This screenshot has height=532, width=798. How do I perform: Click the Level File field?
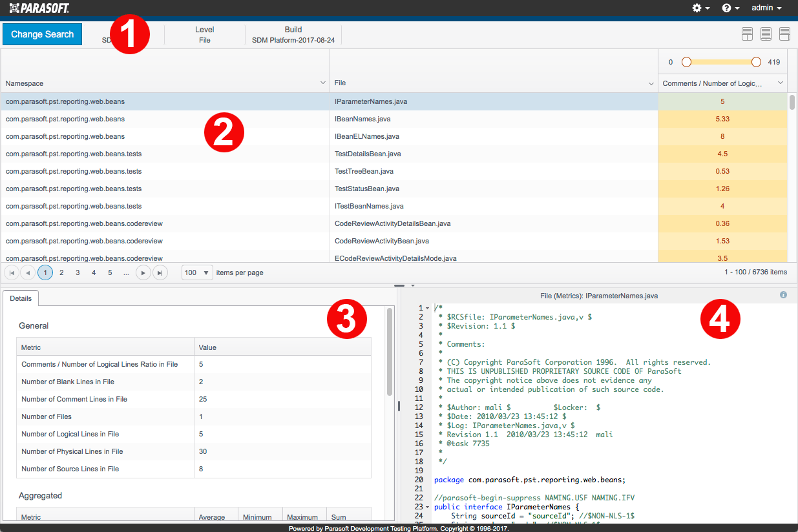point(205,35)
